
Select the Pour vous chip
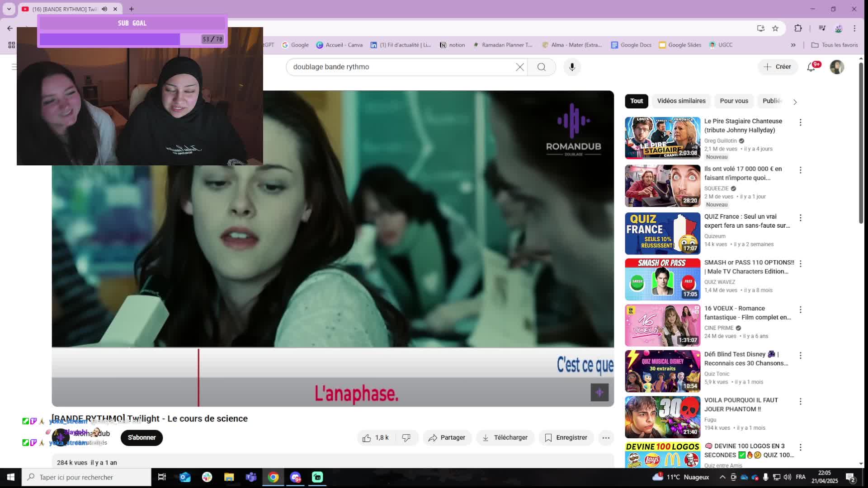(x=734, y=101)
